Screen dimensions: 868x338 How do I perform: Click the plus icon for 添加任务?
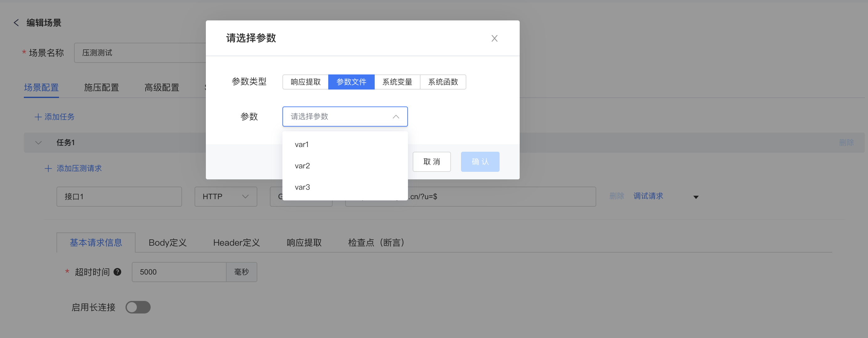coord(38,117)
